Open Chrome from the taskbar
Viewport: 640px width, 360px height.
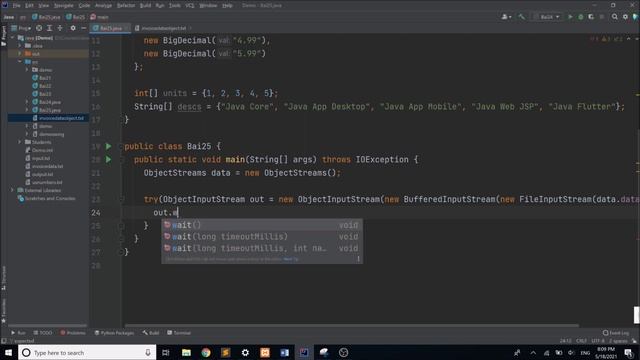click(206, 352)
